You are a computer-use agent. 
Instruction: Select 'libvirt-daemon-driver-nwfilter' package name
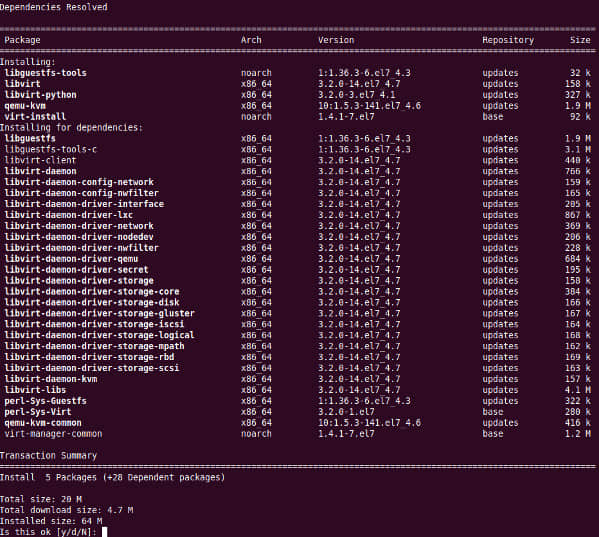(x=81, y=248)
